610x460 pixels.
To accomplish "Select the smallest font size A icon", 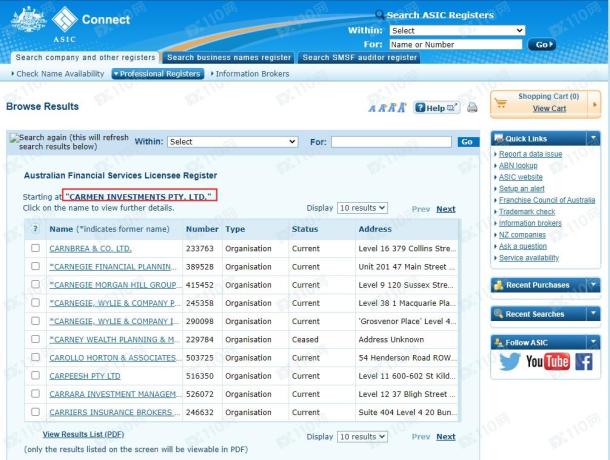I will tap(372, 109).
